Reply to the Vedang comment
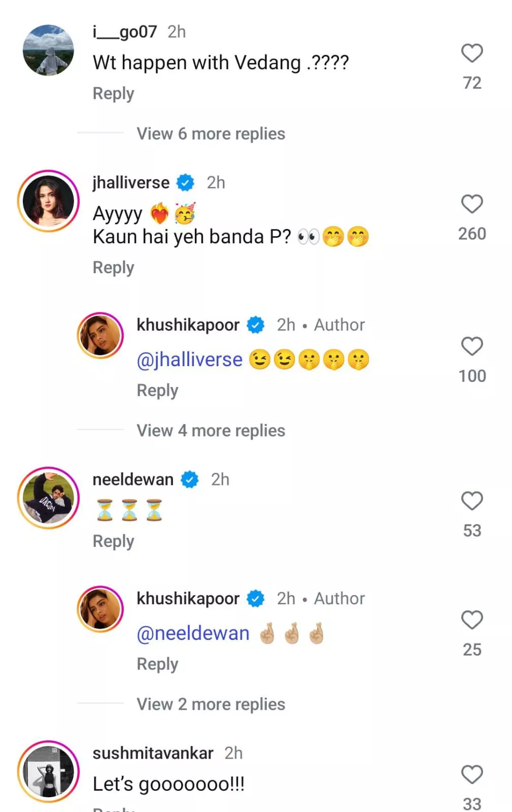Image resolution: width=512 pixels, height=812 pixels. [x=113, y=93]
